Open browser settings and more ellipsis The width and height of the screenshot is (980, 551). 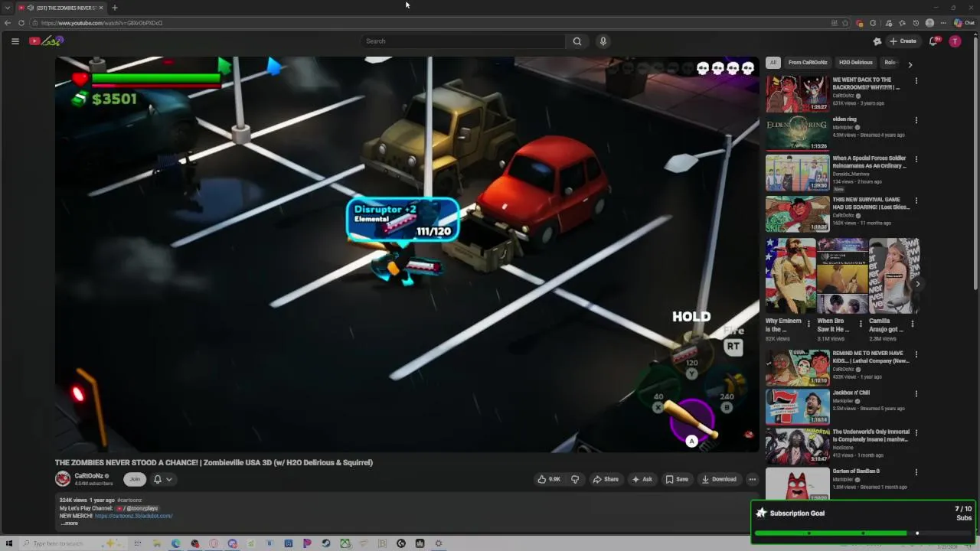point(943,23)
